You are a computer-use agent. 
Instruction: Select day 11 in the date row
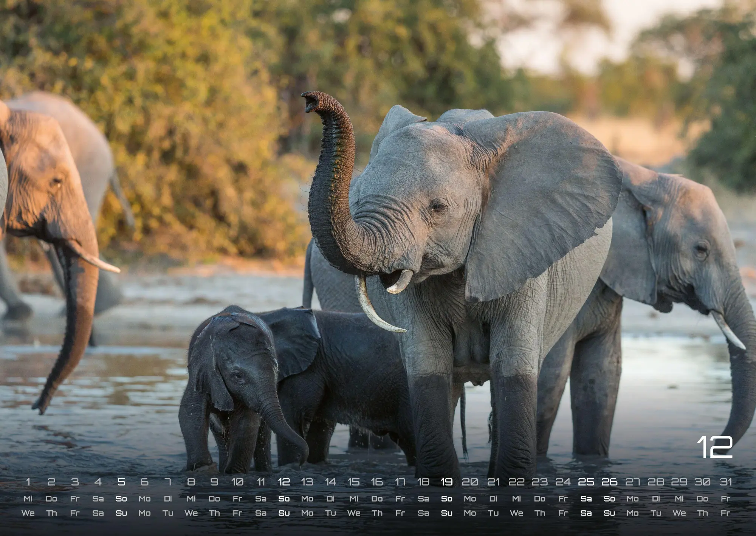click(x=261, y=482)
